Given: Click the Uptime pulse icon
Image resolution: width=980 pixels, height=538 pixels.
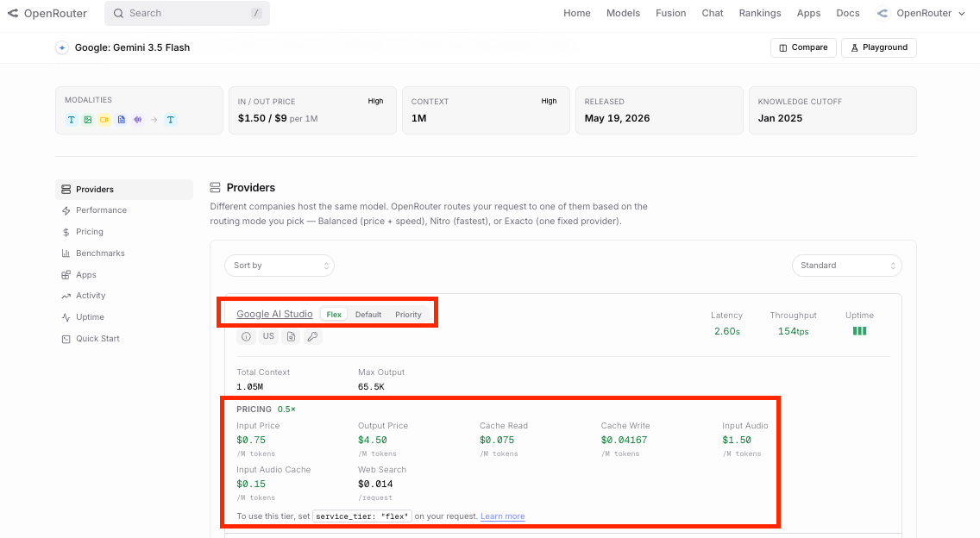Looking at the screenshot, I should pos(66,317).
